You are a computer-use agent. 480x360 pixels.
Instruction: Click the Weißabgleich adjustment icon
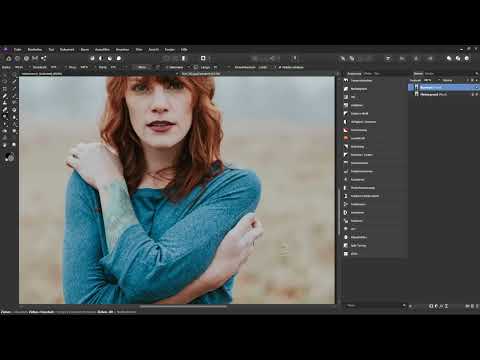(346, 89)
